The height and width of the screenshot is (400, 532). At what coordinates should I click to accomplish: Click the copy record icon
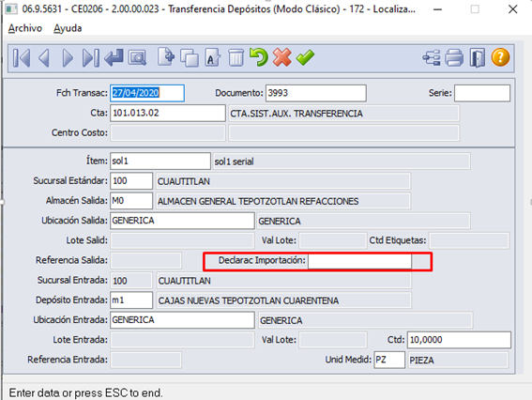(190, 57)
